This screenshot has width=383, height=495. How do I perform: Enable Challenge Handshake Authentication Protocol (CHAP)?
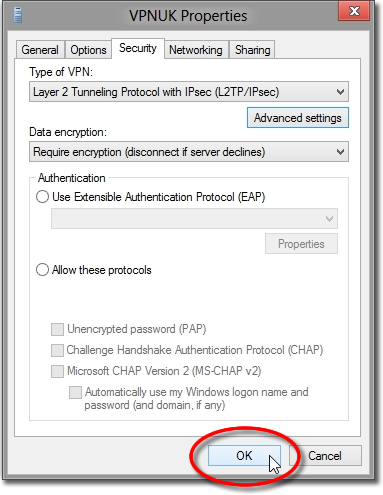pyautogui.click(x=57, y=350)
